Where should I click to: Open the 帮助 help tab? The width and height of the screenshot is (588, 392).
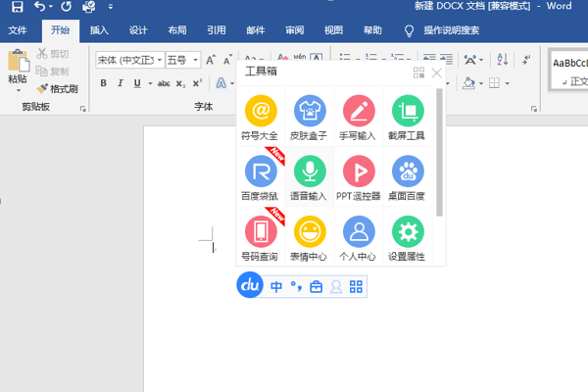coord(372,30)
